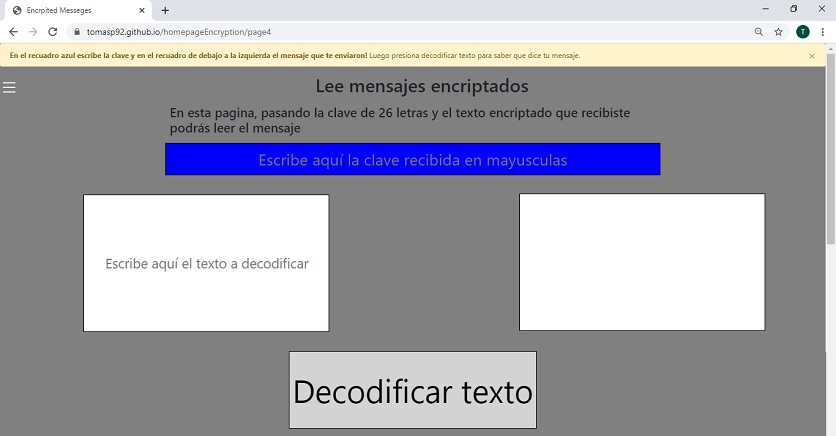
Task: Click the zoom magnifier icon in address bar
Action: tap(759, 32)
